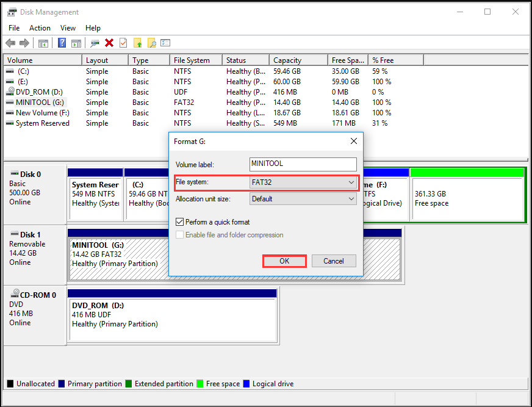The width and height of the screenshot is (532, 407).
Task: Open the File menu
Action: (x=14, y=28)
